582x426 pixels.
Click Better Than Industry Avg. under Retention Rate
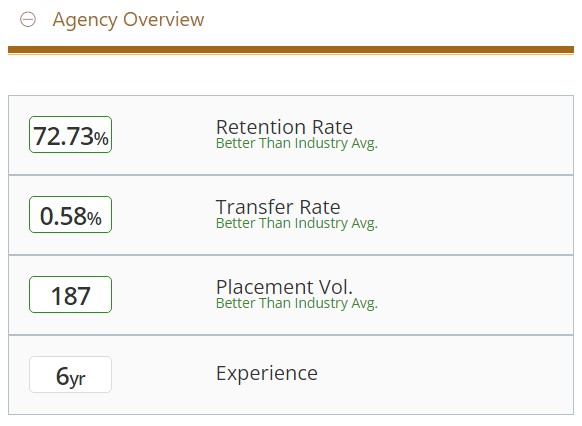(x=297, y=143)
